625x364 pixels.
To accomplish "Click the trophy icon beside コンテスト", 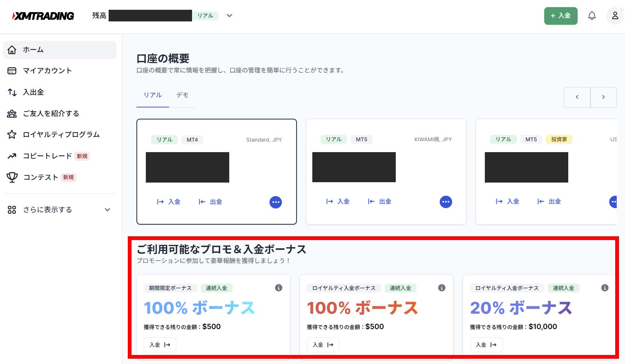I will 12,177.
